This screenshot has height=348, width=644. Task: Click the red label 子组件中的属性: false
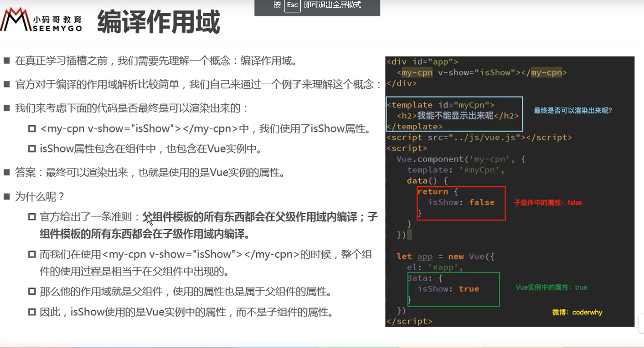click(x=548, y=203)
